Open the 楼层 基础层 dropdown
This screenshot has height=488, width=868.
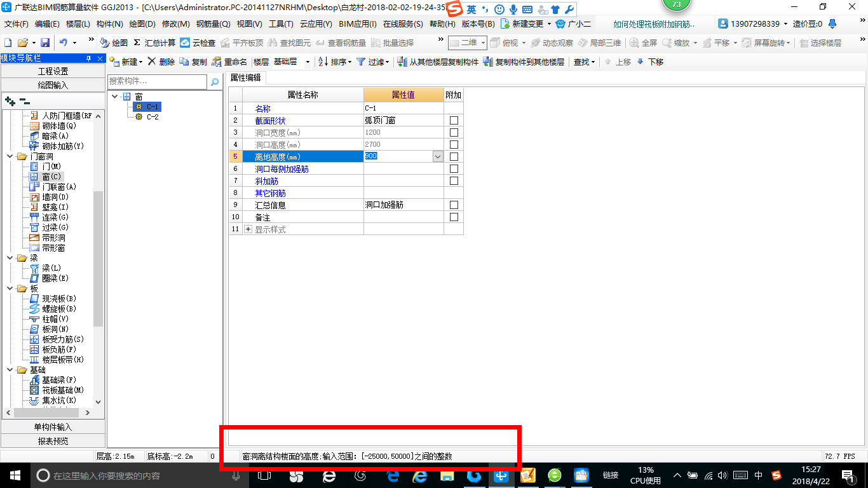[308, 62]
